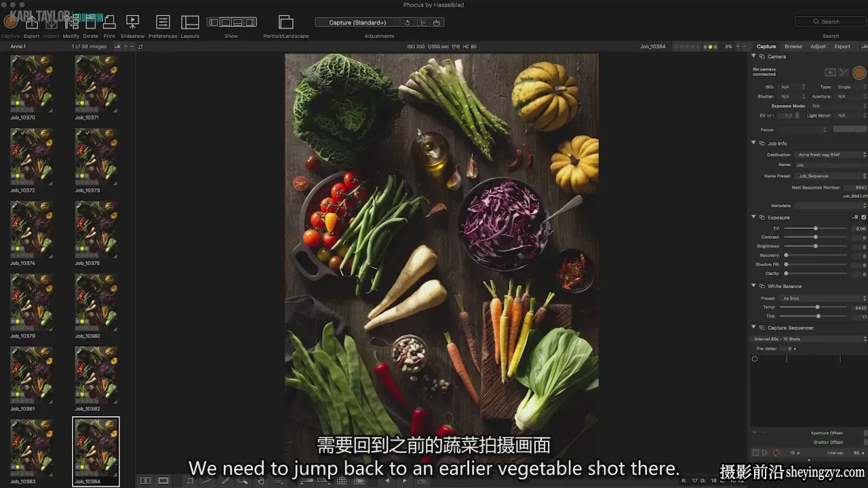
Task: Click the Exposure panel preset menu icon
Action: [x=855, y=217]
